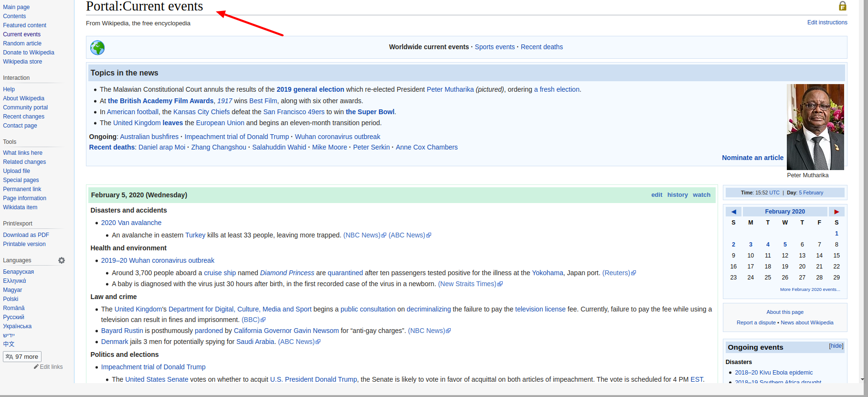868x397 pixels.
Task: Open Sports events tab link
Action: click(495, 47)
